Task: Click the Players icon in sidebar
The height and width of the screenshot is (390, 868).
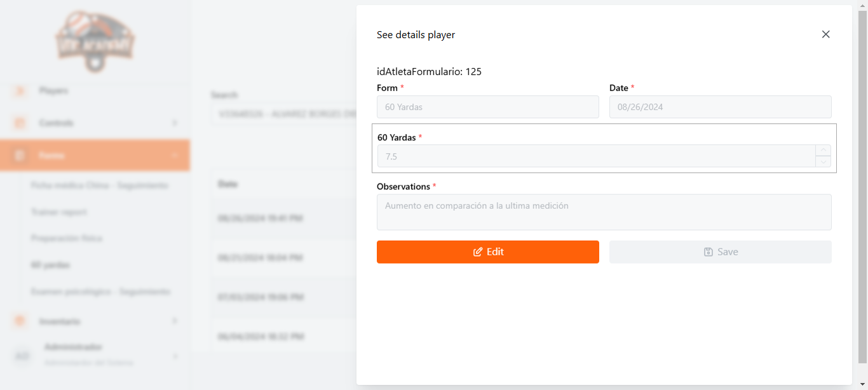Action: (x=20, y=91)
